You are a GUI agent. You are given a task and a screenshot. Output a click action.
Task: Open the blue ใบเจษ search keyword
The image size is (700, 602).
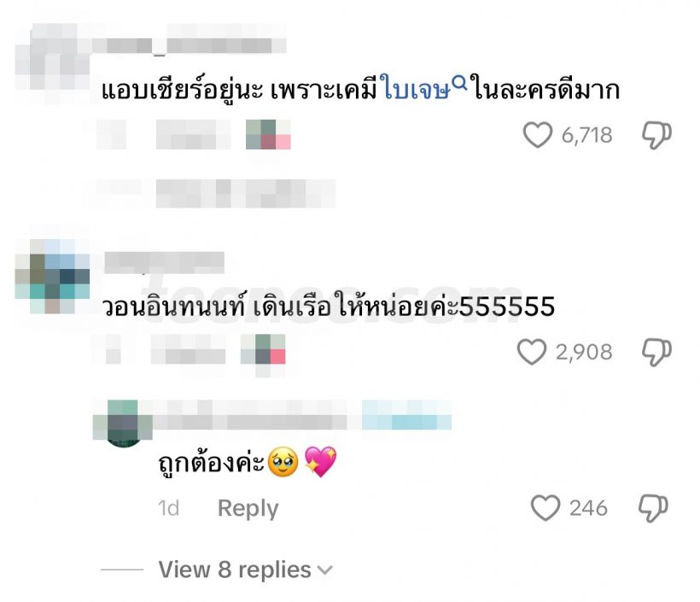[x=417, y=91]
